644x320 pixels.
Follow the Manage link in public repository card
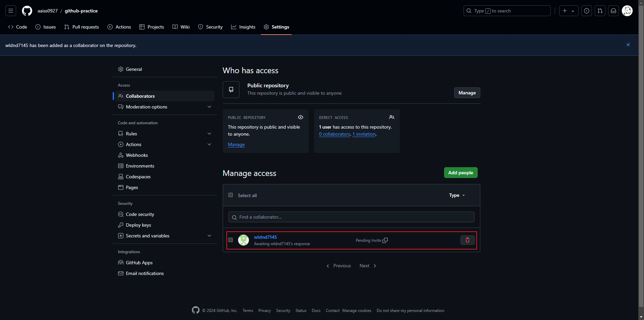click(236, 145)
